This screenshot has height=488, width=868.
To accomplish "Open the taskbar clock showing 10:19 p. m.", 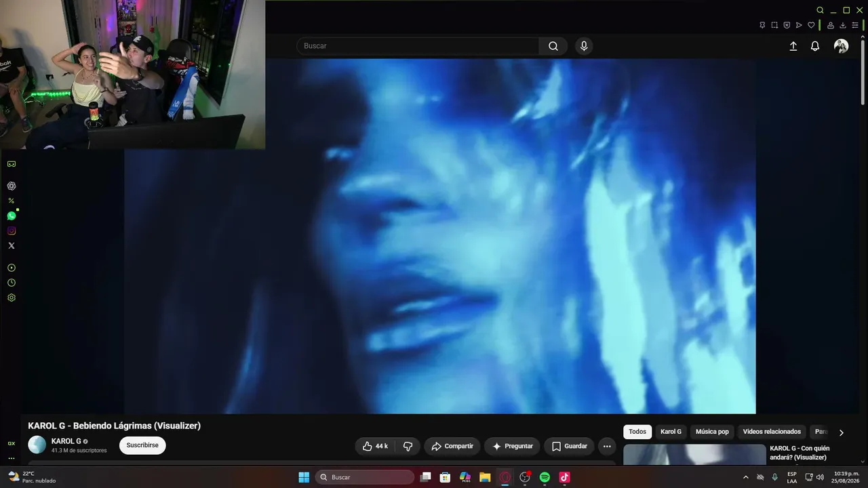I will (847, 477).
